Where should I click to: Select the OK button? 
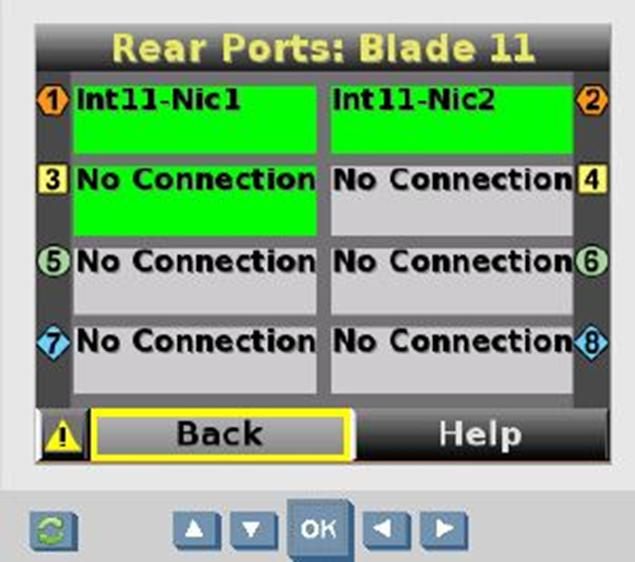pyautogui.click(x=320, y=529)
